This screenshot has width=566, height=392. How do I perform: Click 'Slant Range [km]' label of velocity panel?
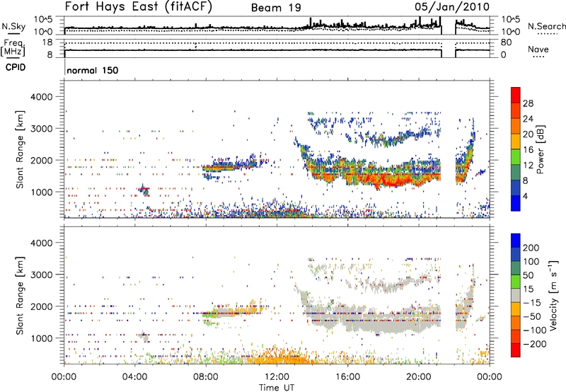(20, 295)
